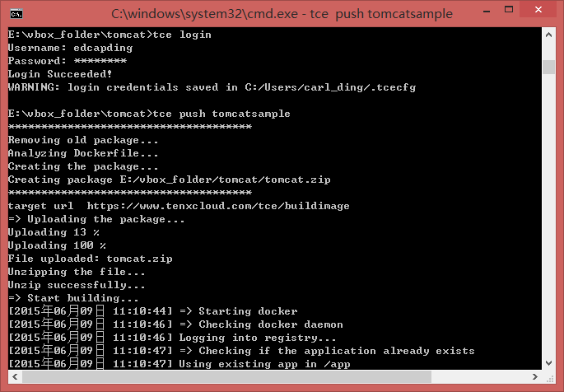This screenshot has width=564, height=392.
Task: Click the 'Using existing app in /app' line
Action: click(x=264, y=364)
